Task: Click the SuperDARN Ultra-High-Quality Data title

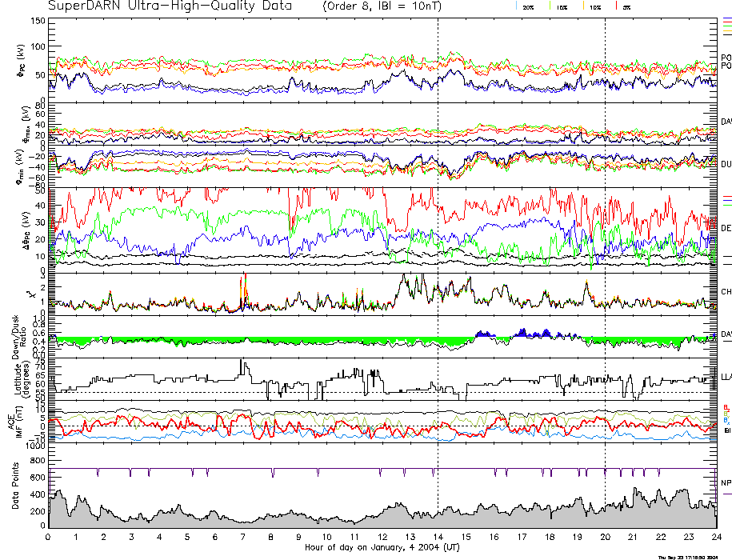Action: click(x=170, y=6)
